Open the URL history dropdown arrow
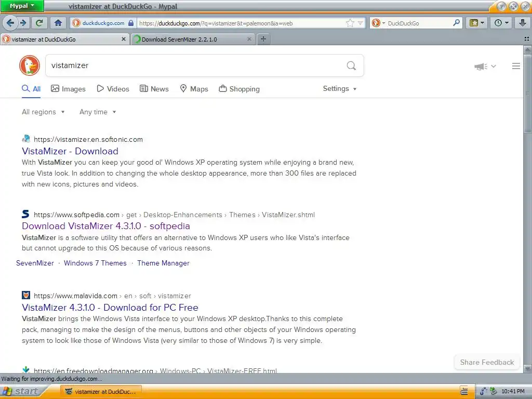This screenshot has height=399, width=532. pyautogui.click(x=361, y=23)
